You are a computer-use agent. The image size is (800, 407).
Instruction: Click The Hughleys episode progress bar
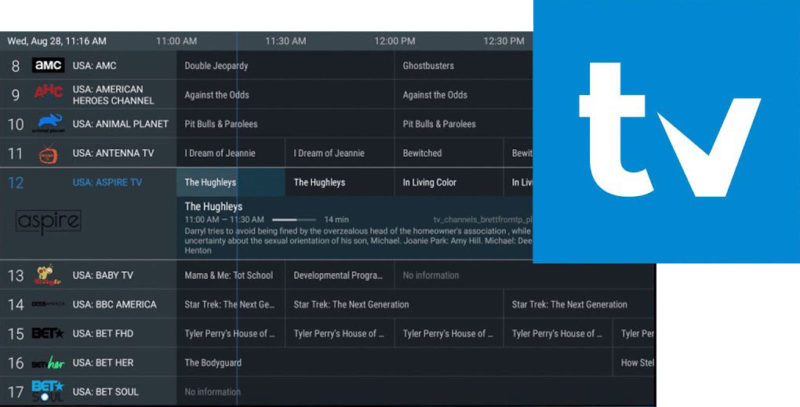[294, 220]
